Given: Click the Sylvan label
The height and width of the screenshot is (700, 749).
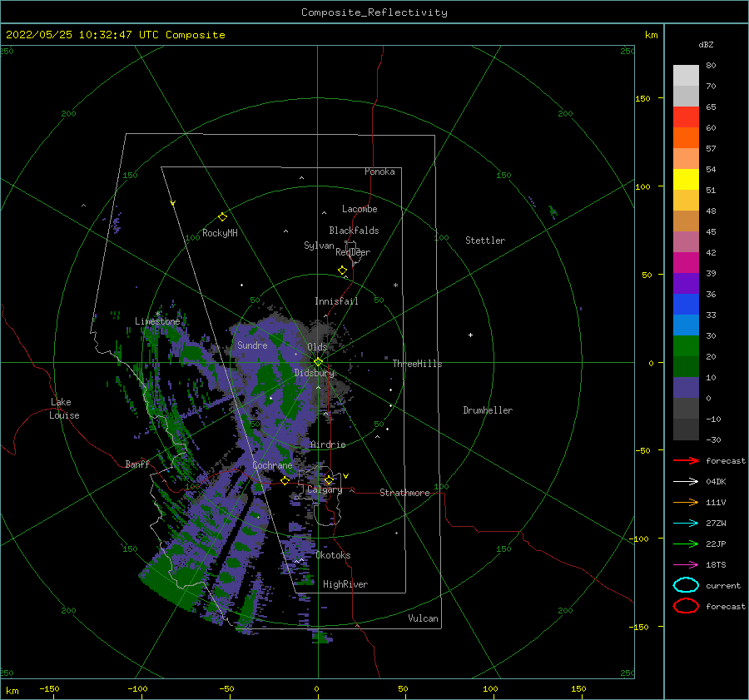Looking at the screenshot, I should [319, 246].
